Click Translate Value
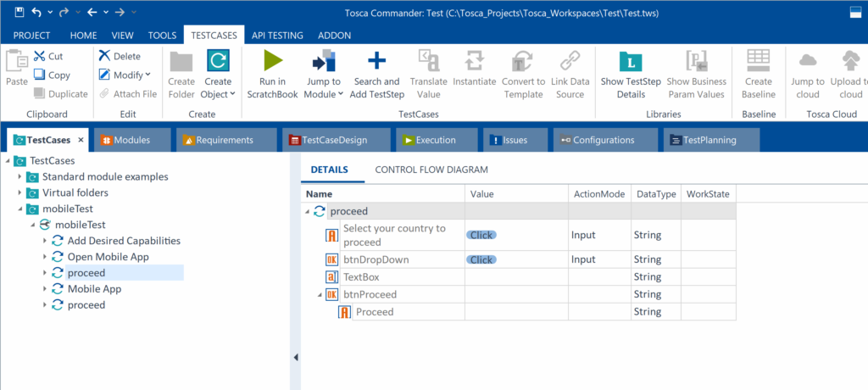Screen dimensions: 868x390 coord(428,75)
